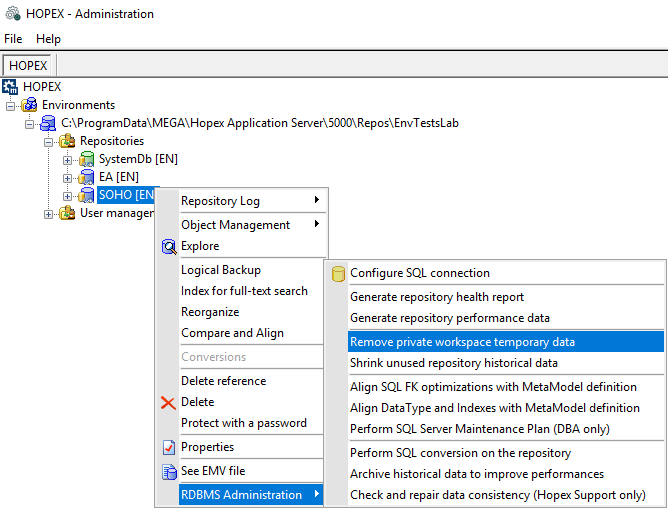Select Perform SQL conversion on the repository
The image size is (668, 513).
click(x=506, y=452)
